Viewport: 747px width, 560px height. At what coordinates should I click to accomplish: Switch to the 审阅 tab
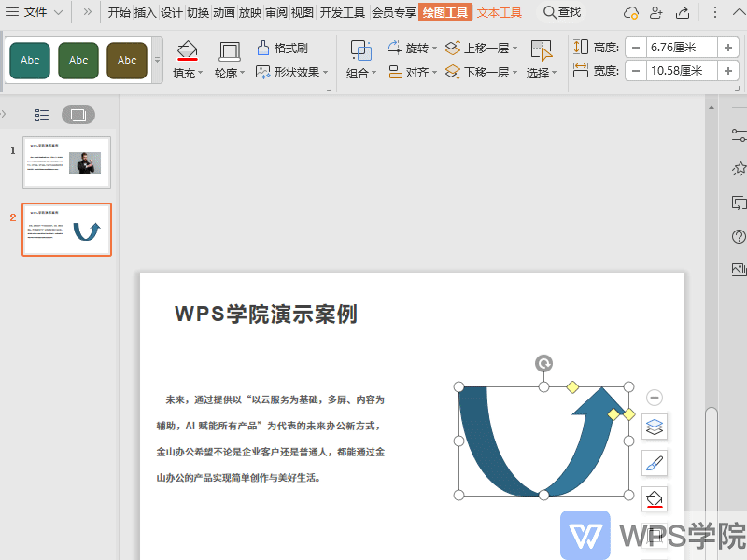276,12
